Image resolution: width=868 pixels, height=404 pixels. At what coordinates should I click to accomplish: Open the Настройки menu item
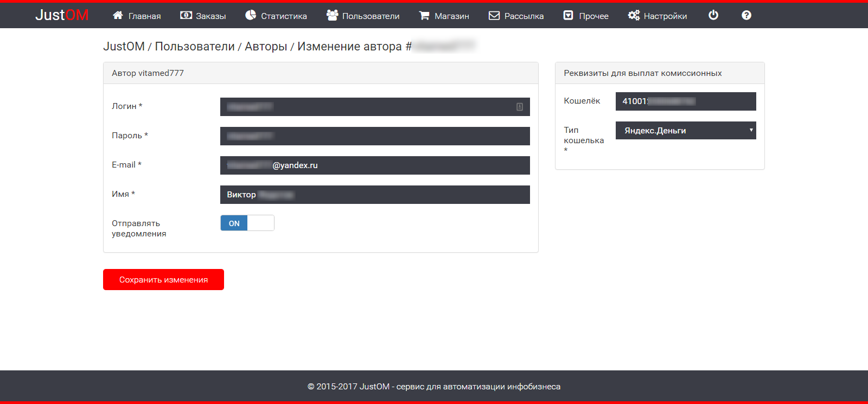point(658,16)
